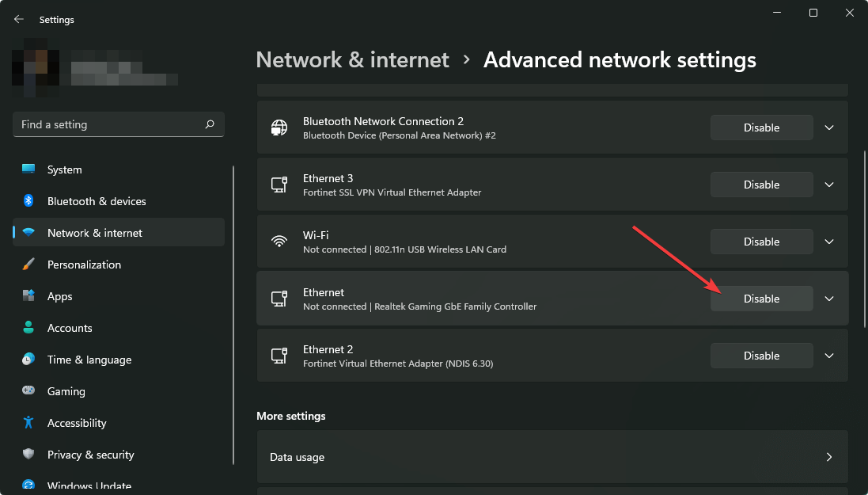Click the Ethernet 2 adapter icon

279,356
